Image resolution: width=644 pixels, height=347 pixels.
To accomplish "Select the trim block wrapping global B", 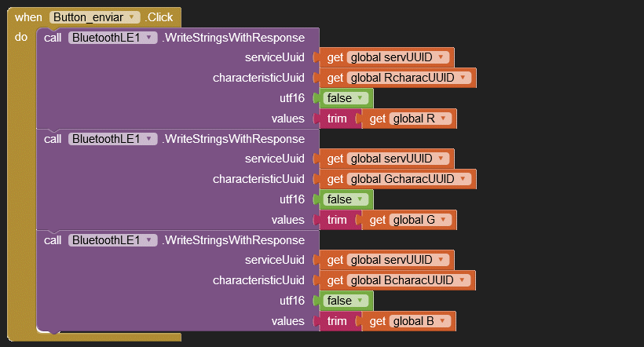I will click(336, 321).
